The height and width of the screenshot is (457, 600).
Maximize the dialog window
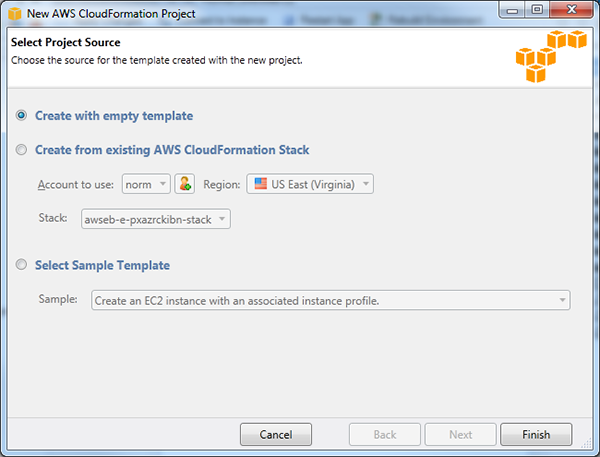tap(537, 10)
